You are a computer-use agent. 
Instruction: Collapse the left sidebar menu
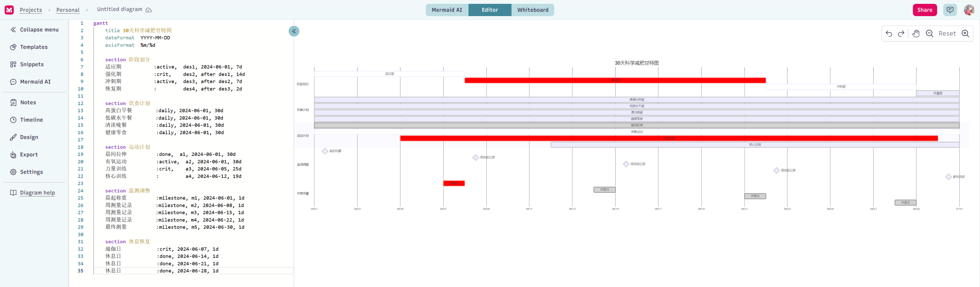pos(34,30)
